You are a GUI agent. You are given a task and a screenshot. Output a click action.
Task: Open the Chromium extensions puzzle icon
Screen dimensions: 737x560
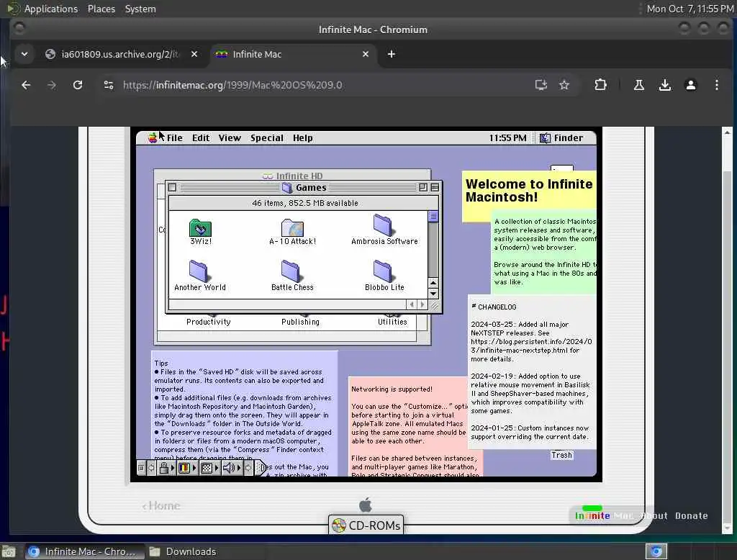pos(600,85)
